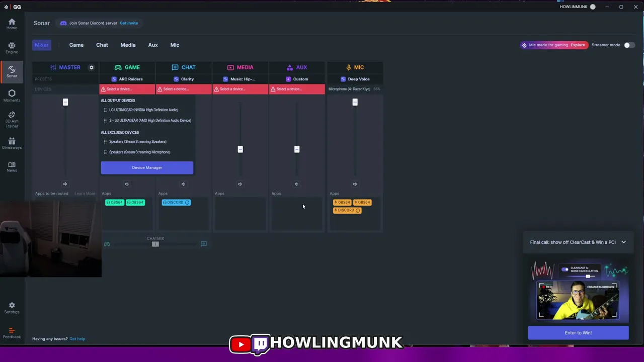
Task: Open the Music: Hip- preset dropdown
Action: click(x=240, y=79)
